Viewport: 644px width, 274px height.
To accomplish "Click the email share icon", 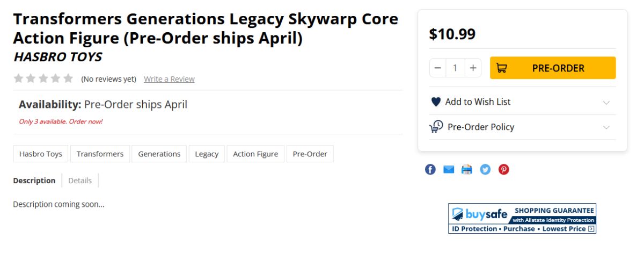I will coord(449,170).
